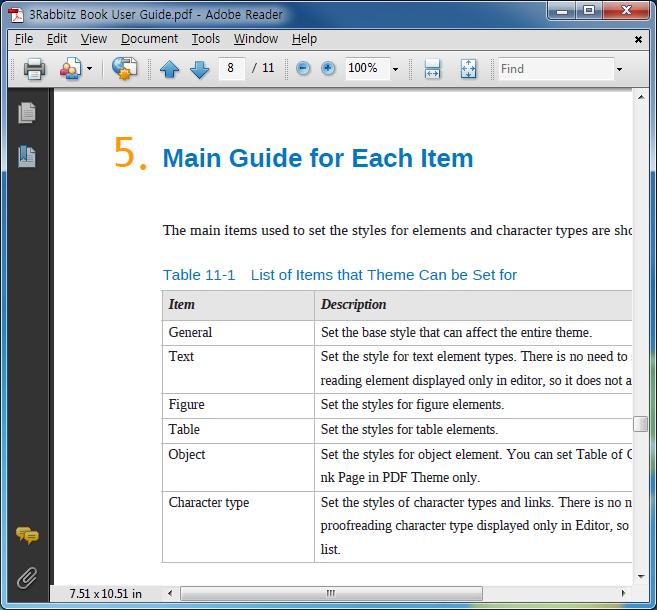The width and height of the screenshot is (657, 610).
Task: Click the Print icon in toolbar
Action: 34,69
